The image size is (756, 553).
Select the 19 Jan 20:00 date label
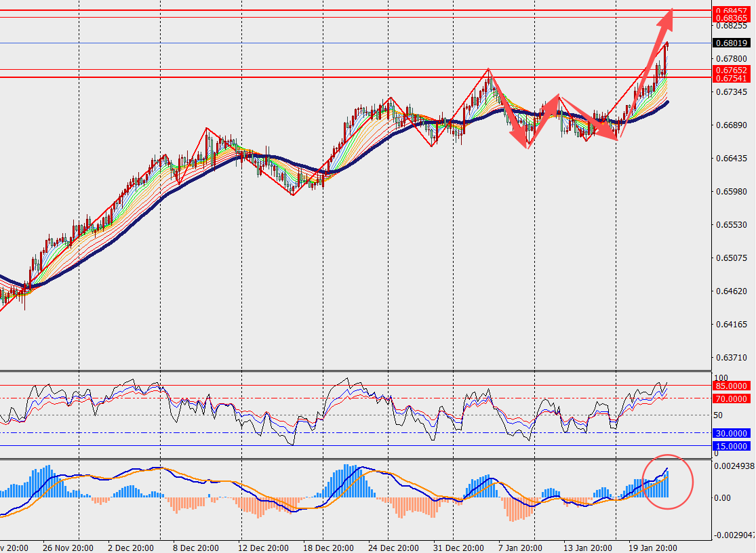pyautogui.click(x=652, y=548)
